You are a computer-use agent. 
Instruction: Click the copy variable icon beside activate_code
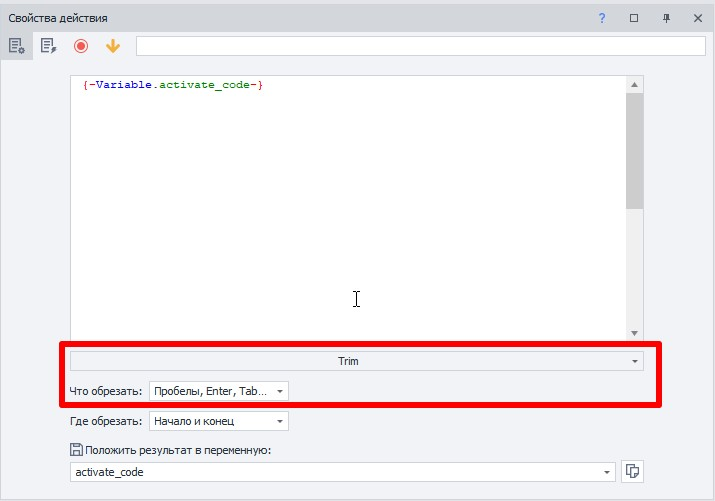[x=632, y=471]
